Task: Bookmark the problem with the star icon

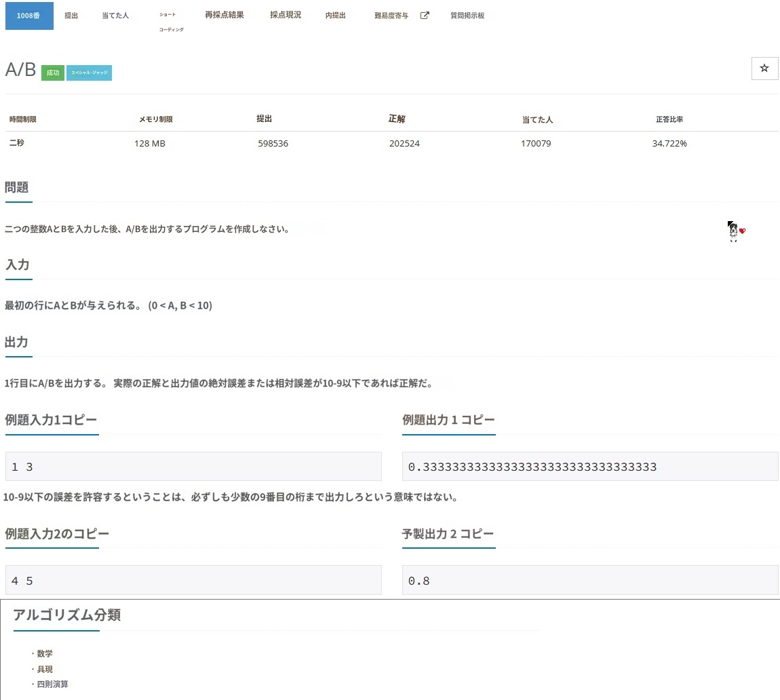Action: coord(764,69)
